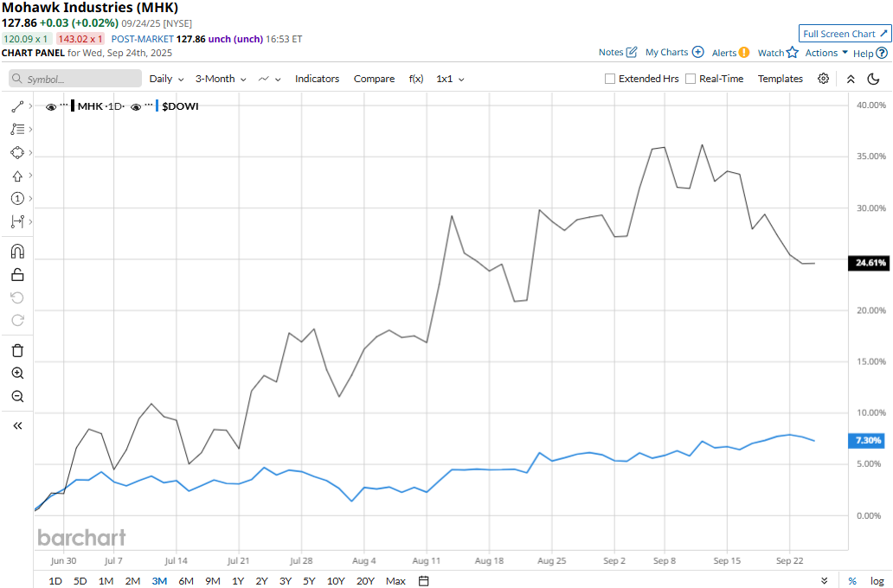Open the Actions dropdown menu
The image size is (893, 588).
826,53
